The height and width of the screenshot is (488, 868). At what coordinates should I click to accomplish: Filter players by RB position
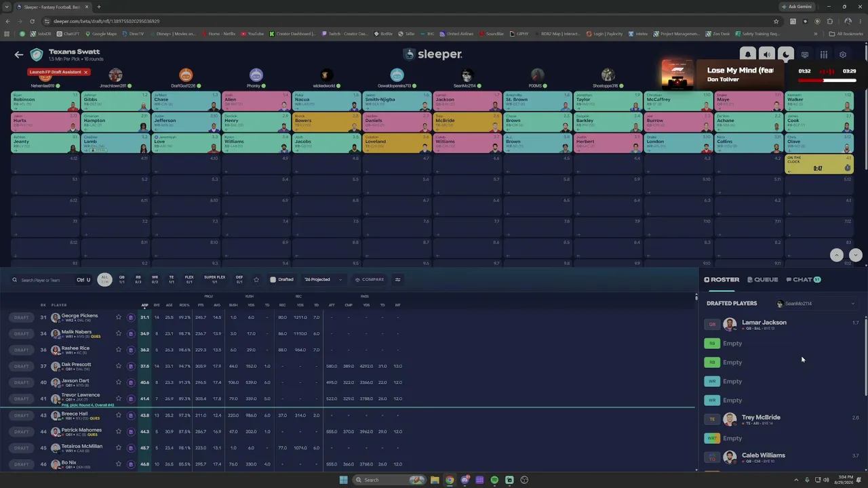click(x=138, y=279)
